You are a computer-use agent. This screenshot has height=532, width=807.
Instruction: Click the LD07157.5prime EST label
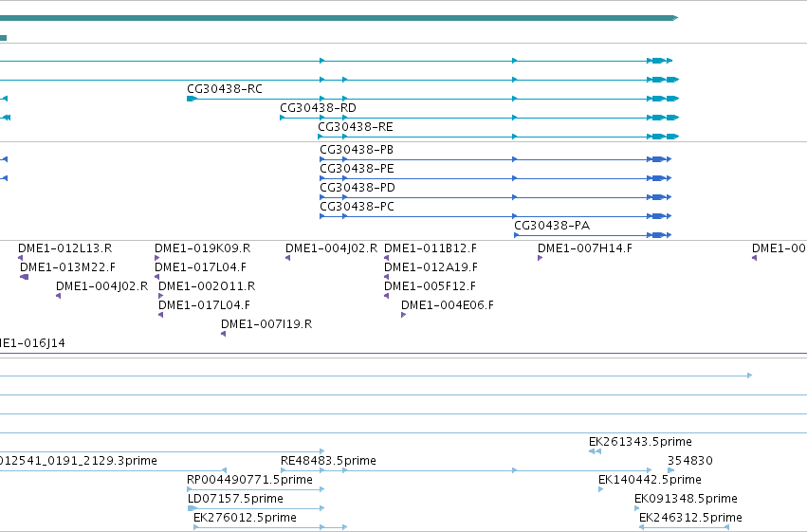click(235, 499)
